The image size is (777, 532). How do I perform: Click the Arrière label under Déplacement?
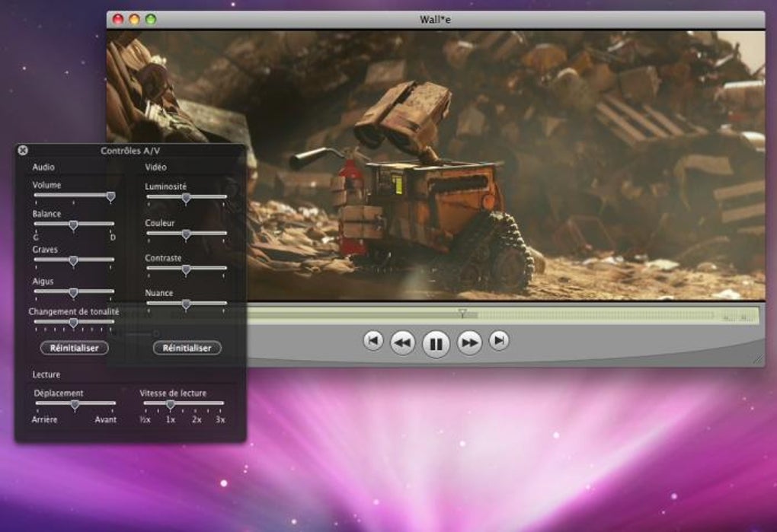point(45,419)
